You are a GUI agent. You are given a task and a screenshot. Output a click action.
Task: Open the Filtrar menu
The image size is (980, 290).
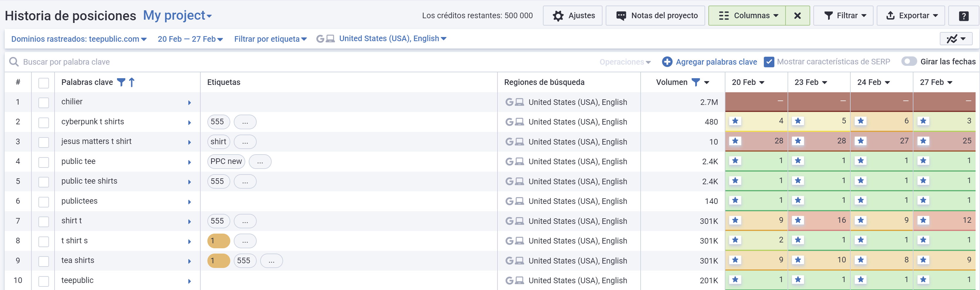pos(843,16)
